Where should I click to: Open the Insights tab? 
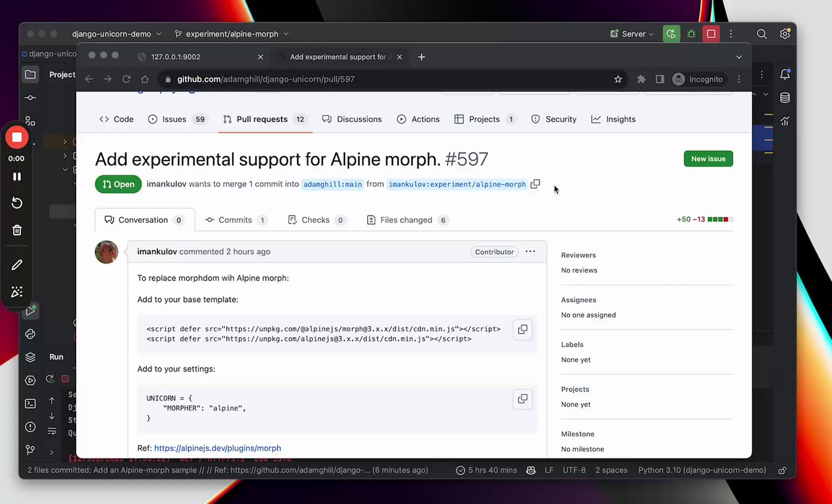tap(614, 120)
